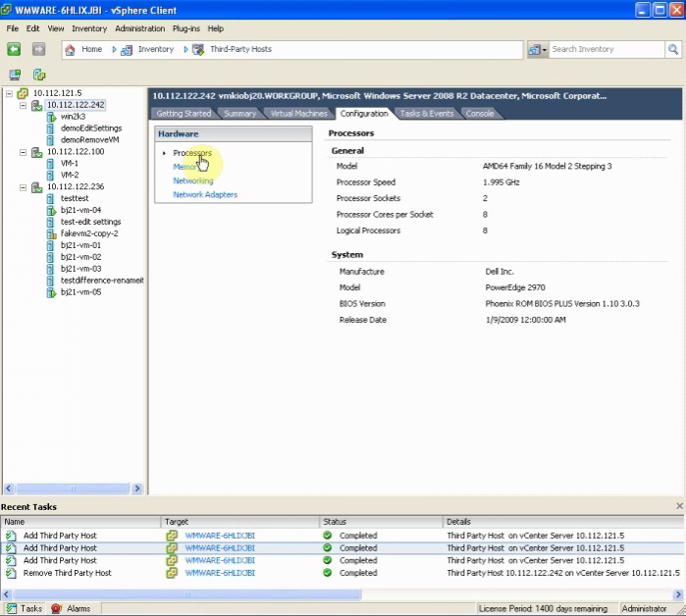Switch to Summary tab
The image size is (686, 616).
(x=239, y=114)
